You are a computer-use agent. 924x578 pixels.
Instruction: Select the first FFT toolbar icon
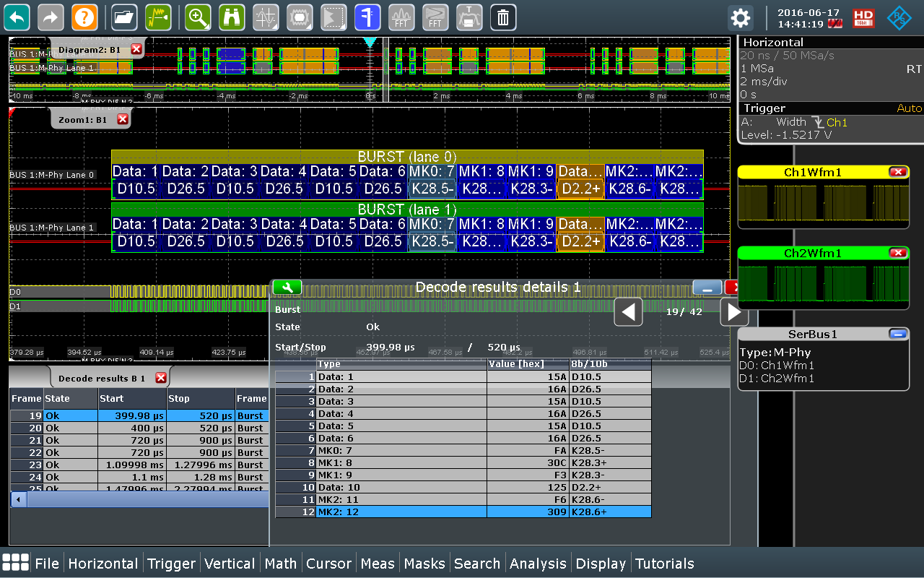click(x=401, y=17)
